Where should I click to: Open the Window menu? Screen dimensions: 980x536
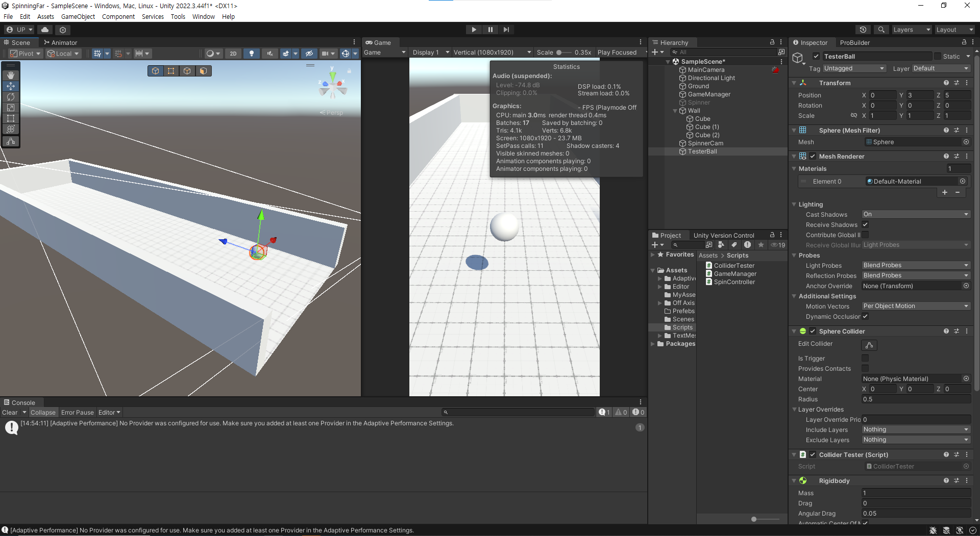pyautogui.click(x=204, y=16)
